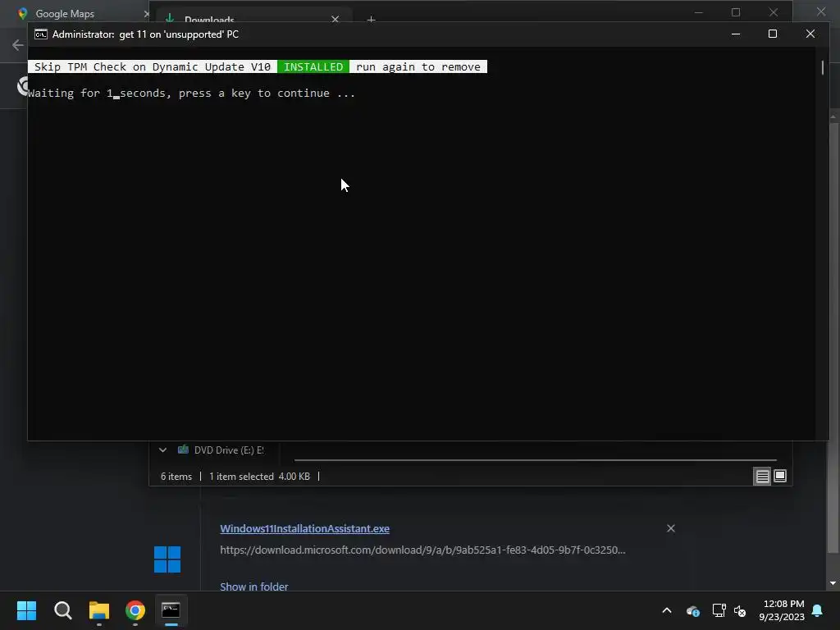The height and width of the screenshot is (630, 840).
Task: Open File Explorer from taskbar
Action: click(99, 610)
